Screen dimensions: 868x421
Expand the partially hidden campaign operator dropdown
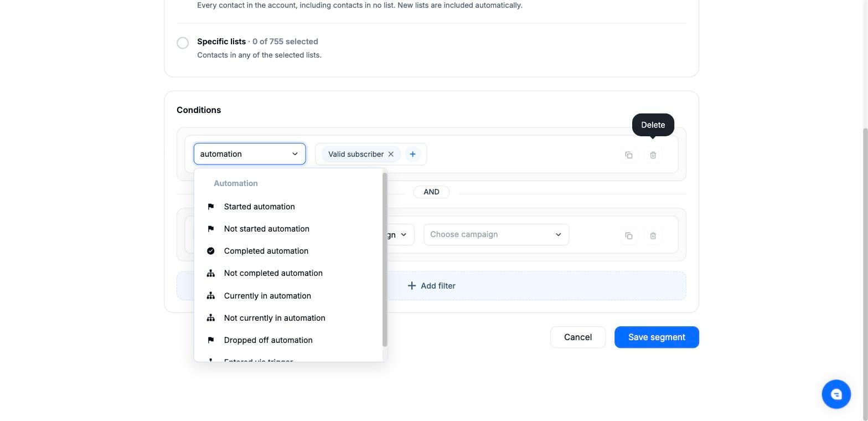click(x=400, y=234)
